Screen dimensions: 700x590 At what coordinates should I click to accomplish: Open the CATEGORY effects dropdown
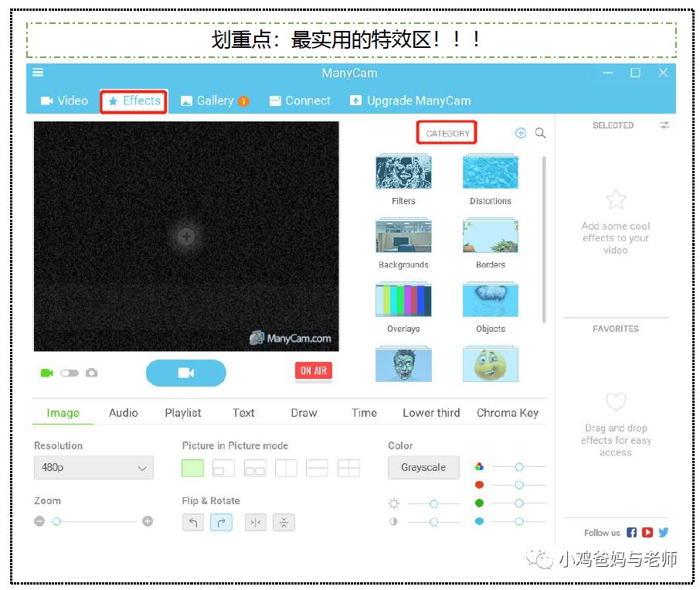(447, 133)
